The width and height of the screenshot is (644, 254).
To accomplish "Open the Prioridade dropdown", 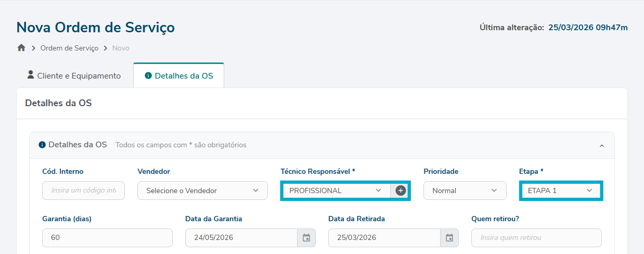I will [x=465, y=190].
